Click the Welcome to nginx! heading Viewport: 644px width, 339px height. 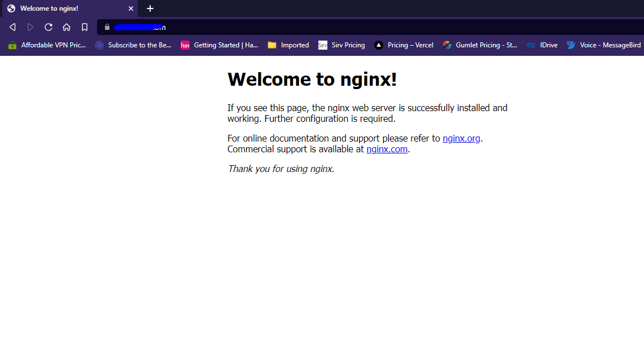tap(312, 79)
